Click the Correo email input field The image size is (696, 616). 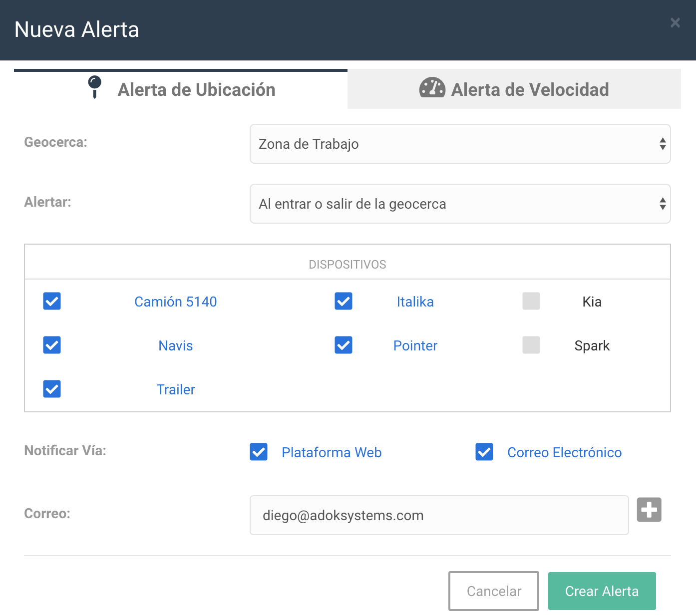tap(439, 515)
